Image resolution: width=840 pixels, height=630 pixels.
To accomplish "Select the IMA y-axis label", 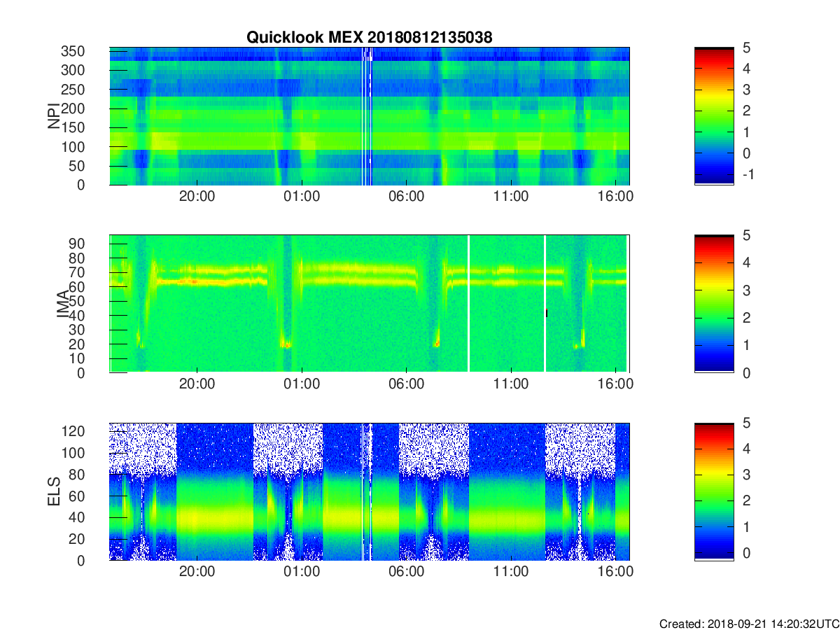I will point(63,304).
